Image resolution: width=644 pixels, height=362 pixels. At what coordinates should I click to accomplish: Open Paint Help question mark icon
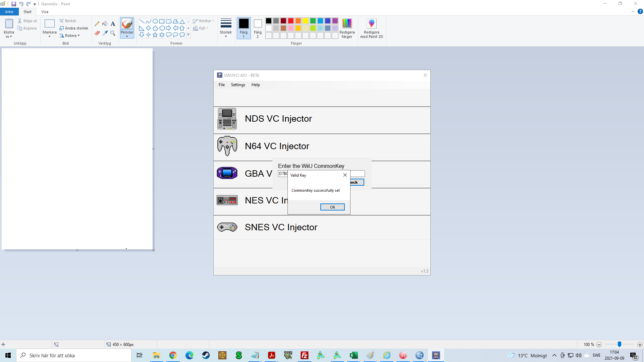click(640, 11)
